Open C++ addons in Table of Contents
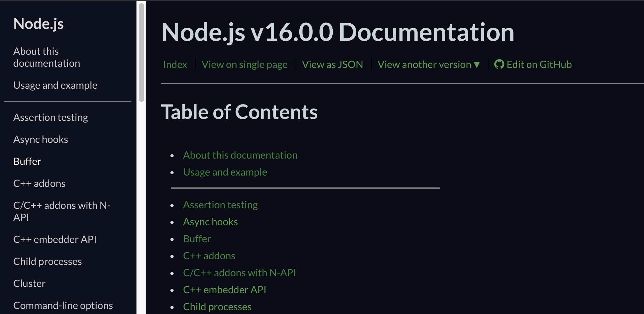The height and width of the screenshot is (314, 644). click(209, 256)
